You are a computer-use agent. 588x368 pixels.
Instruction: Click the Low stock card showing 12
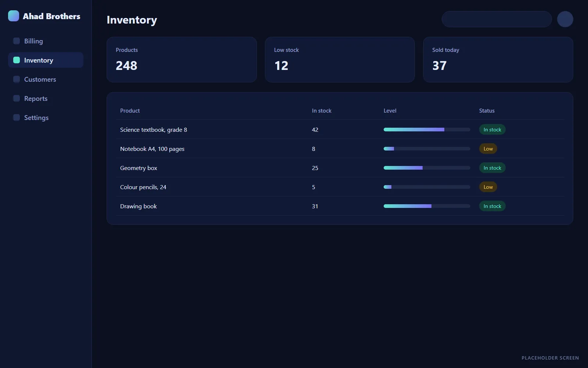(340, 60)
